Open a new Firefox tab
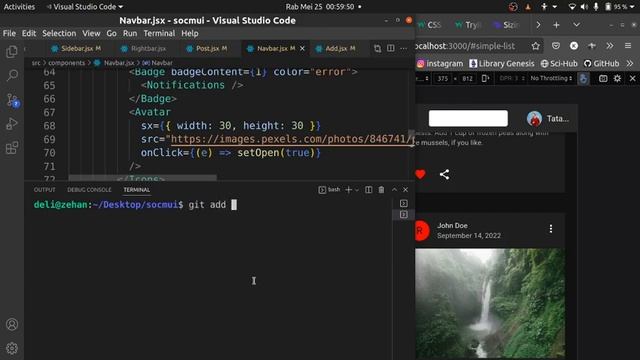 (x=556, y=25)
